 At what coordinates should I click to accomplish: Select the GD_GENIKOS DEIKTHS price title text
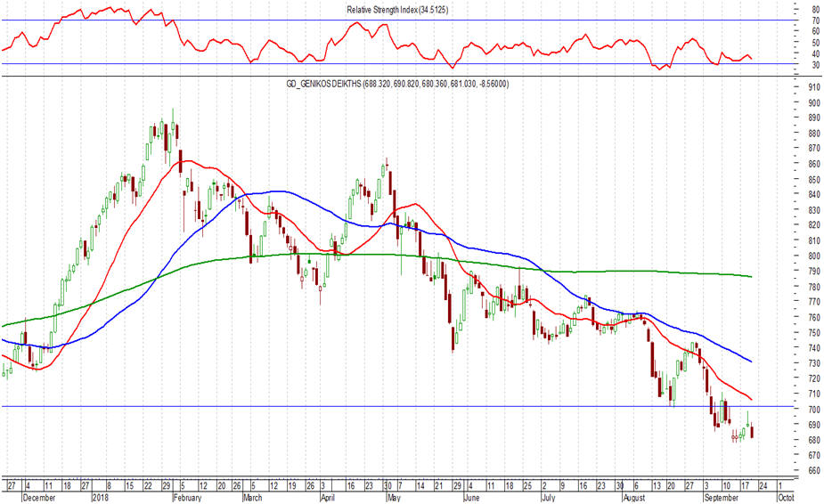(x=397, y=84)
